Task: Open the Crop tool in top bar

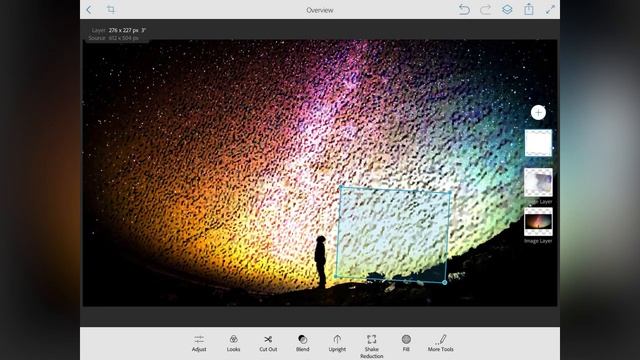Action: [111, 9]
